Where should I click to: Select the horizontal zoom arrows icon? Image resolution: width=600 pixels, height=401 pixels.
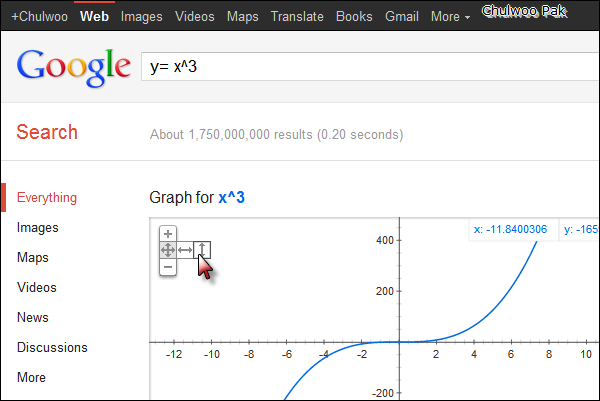185,250
